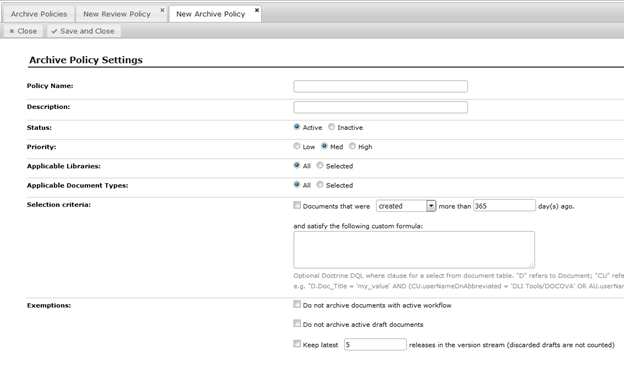Open the created dropdown arrow
The height and width of the screenshot is (367, 624).
431,206
